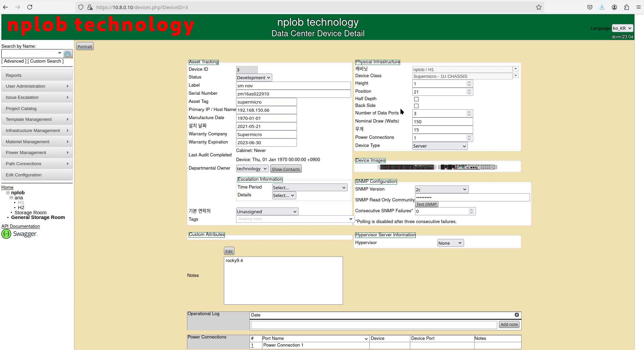Open the Swagger API documentation logo

pos(20,234)
